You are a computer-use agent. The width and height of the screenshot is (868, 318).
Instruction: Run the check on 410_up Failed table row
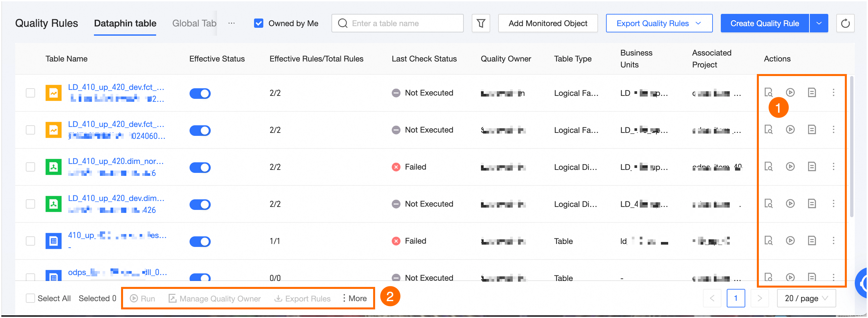tap(790, 241)
